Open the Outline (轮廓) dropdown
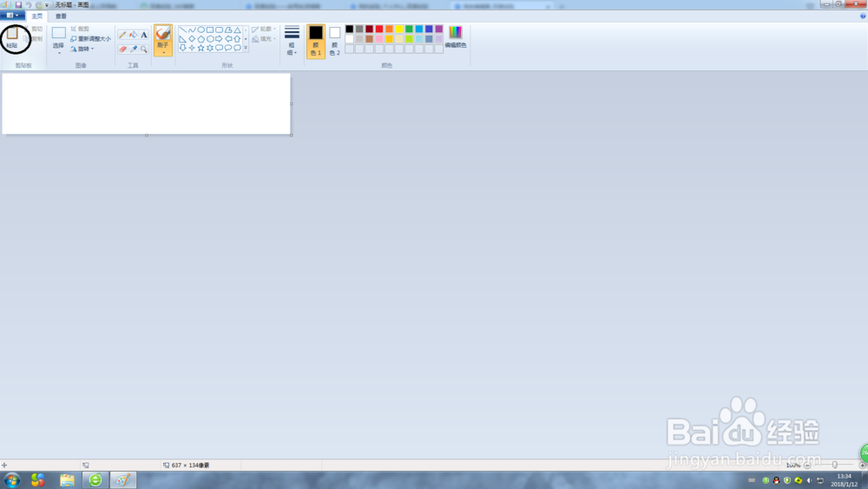 (x=264, y=29)
